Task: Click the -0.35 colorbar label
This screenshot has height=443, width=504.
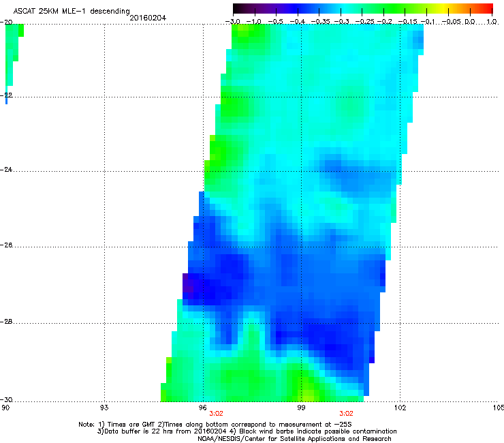Action: pyautogui.click(x=321, y=22)
